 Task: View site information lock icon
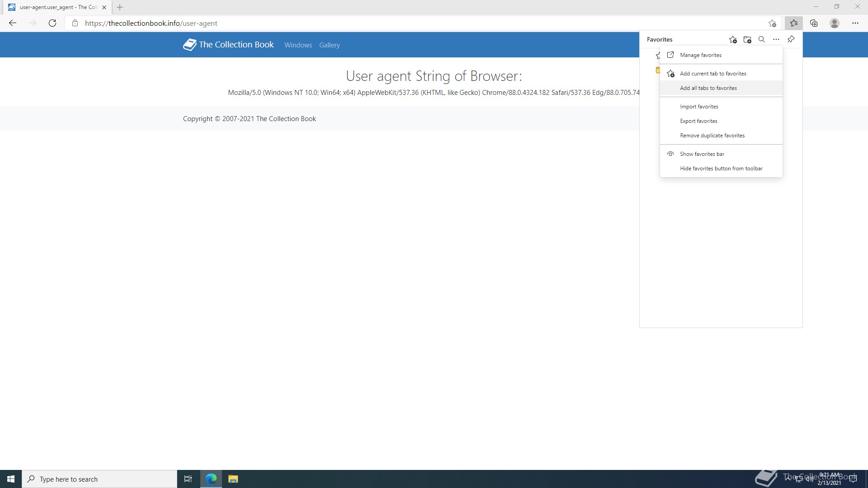[x=75, y=23]
